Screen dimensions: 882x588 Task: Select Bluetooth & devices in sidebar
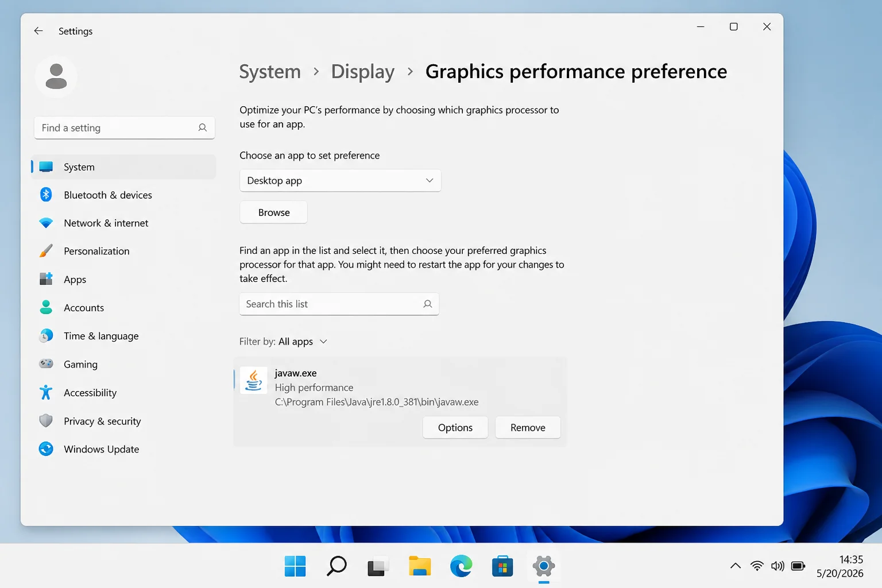[x=123, y=195]
